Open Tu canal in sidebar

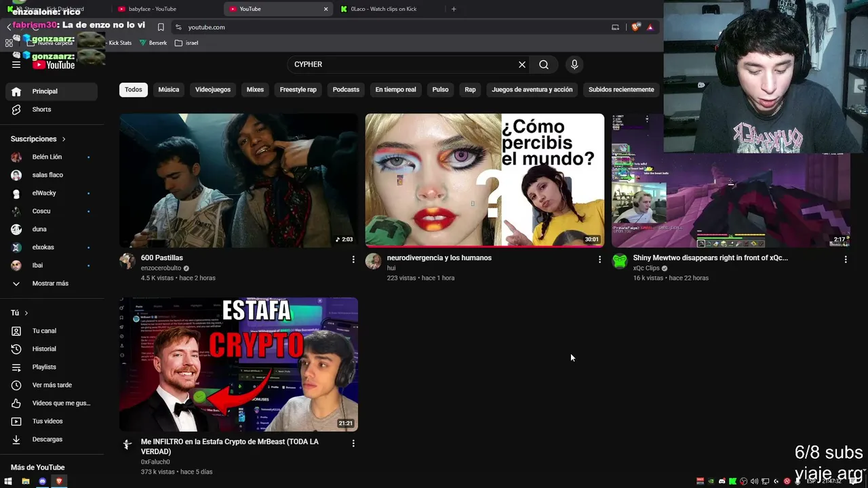pos(52,331)
